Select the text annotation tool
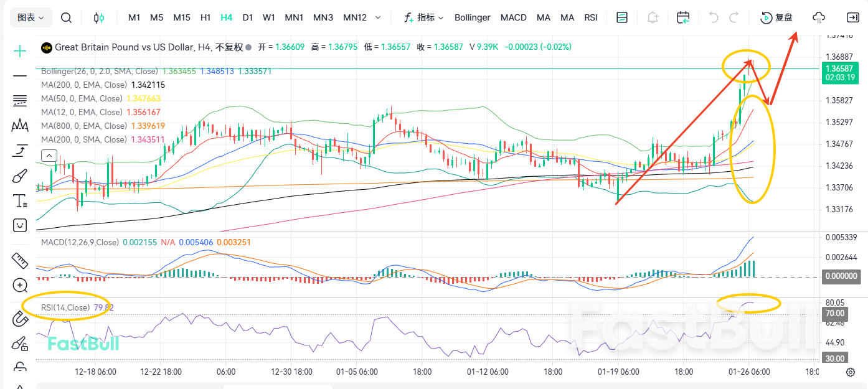 click(x=19, y=200)
